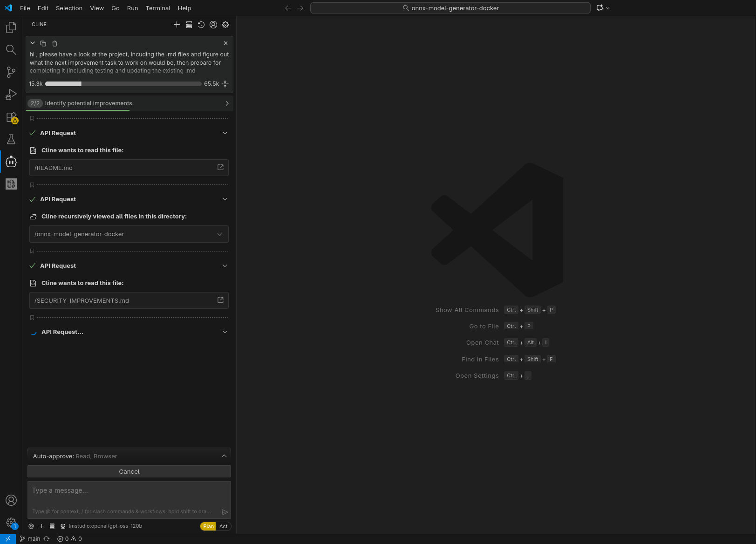Switch Cline to Act mode
Image resolution: width=756 pixels, height=544 pixels.
point(224,526)
